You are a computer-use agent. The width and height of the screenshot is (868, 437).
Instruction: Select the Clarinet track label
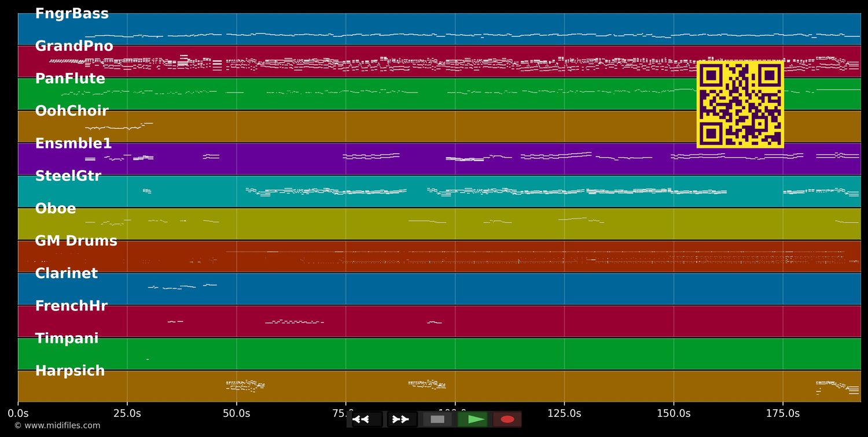67,273
